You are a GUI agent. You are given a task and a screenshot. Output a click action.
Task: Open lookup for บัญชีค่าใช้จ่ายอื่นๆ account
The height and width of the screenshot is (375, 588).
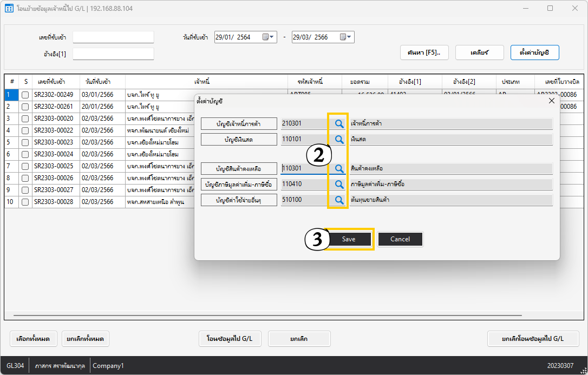point(338,200)
